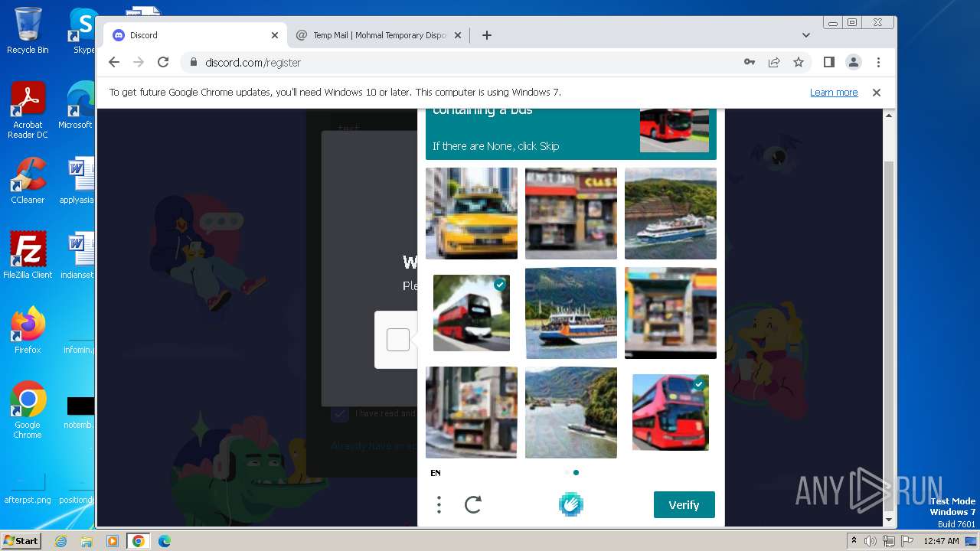Screen dimensions: 980x551
Task: Click scrollbar up arrow in page
Action: (889, 116)
